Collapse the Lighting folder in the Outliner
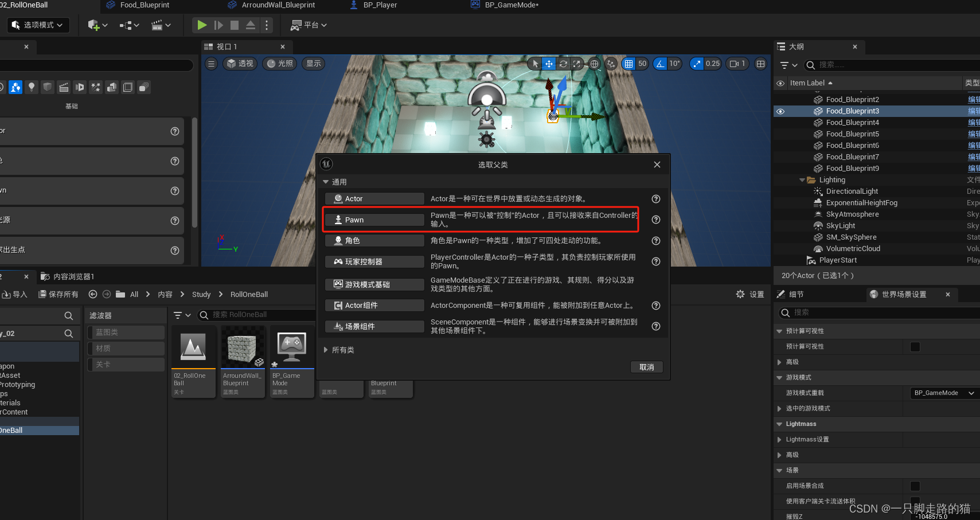 801,179
